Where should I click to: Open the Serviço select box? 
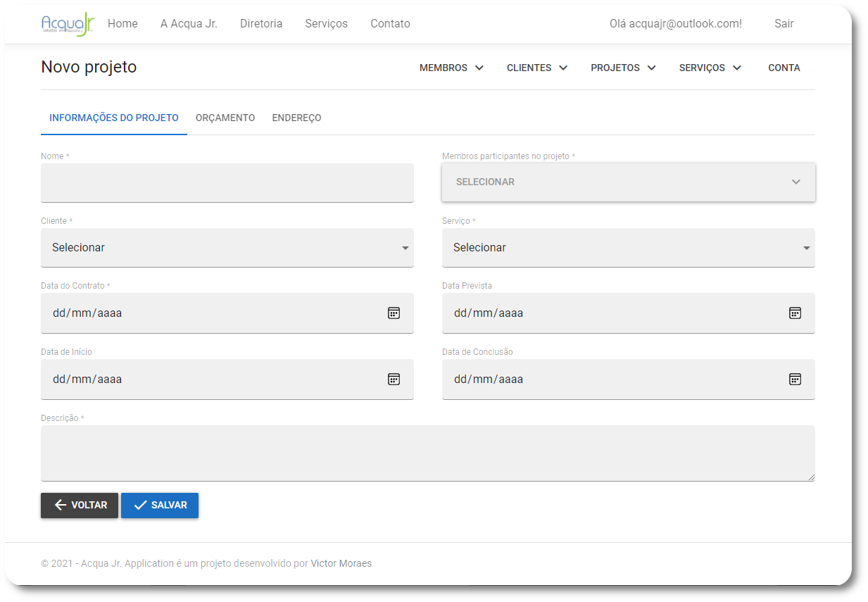(628, 248)
